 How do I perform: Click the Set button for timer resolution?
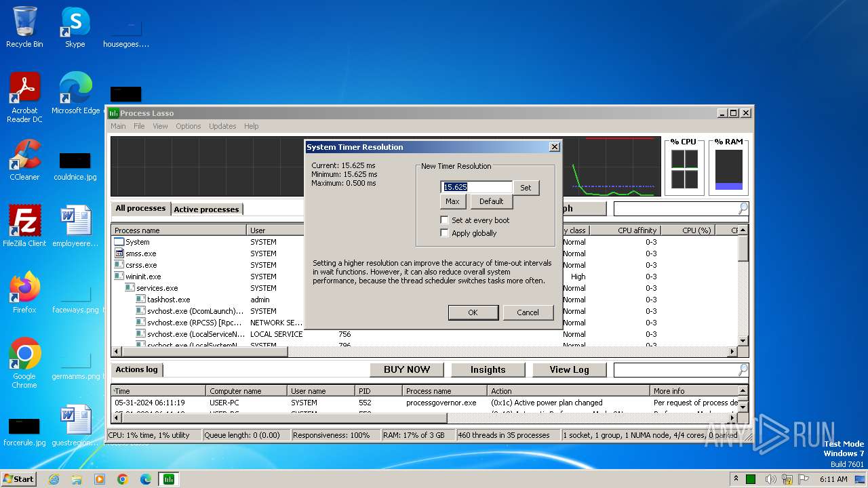point(526,188)
